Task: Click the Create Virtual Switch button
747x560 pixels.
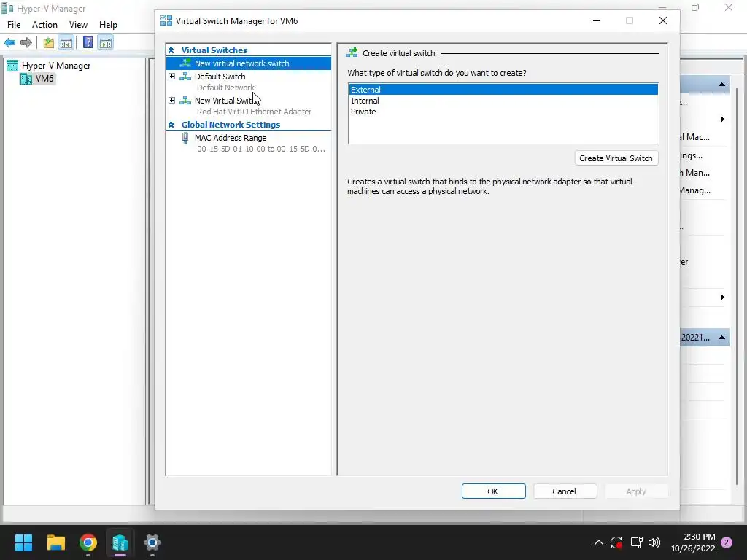Action: click(x=616, y=158)
